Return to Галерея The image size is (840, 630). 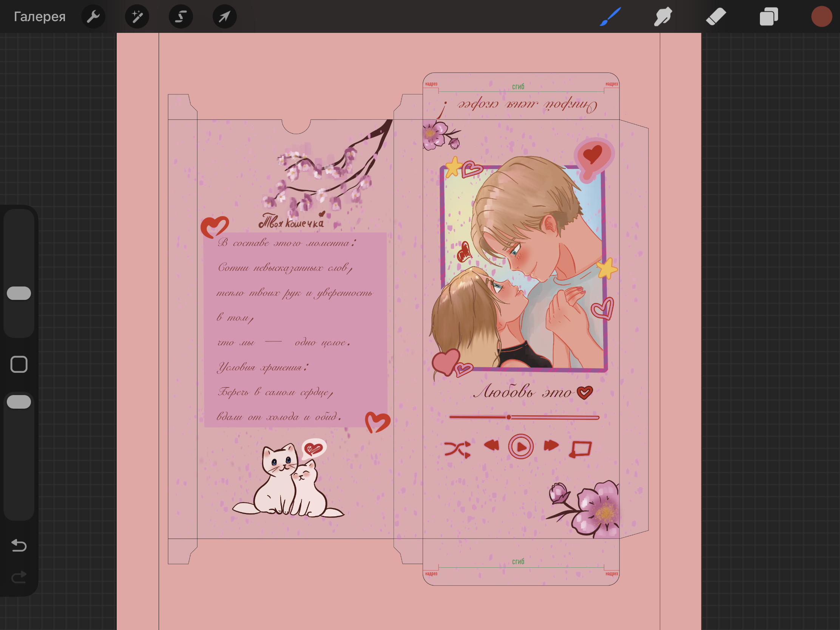tap(40, 17)
